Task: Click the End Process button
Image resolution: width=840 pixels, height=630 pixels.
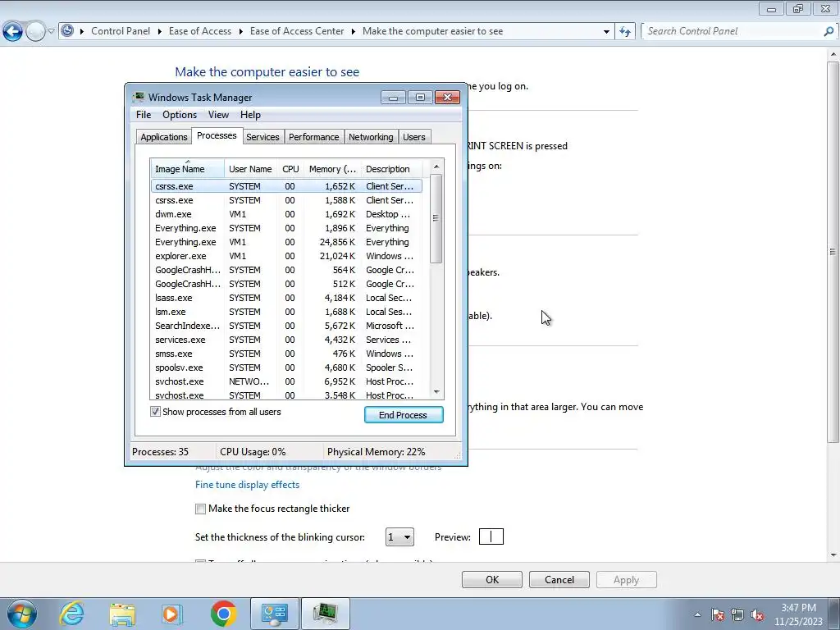Action: [404, 415]
